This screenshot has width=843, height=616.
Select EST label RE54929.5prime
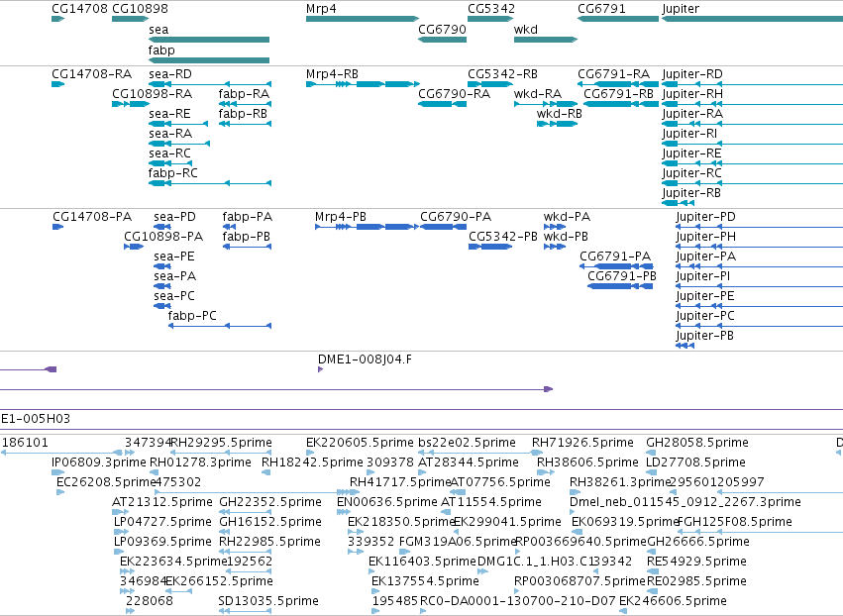pos(696,562)
